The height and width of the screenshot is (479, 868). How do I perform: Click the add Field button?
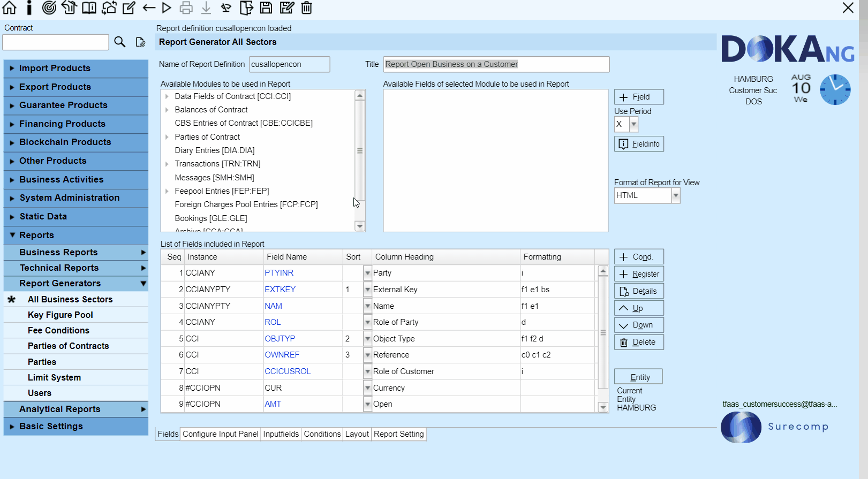[x=639, y=97]
